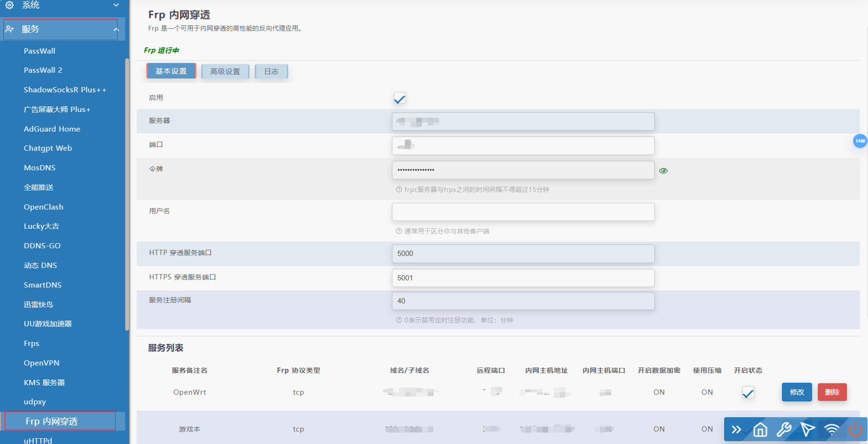
Task: Click the person icon beside 服务
Action: (x=11, y=29)
